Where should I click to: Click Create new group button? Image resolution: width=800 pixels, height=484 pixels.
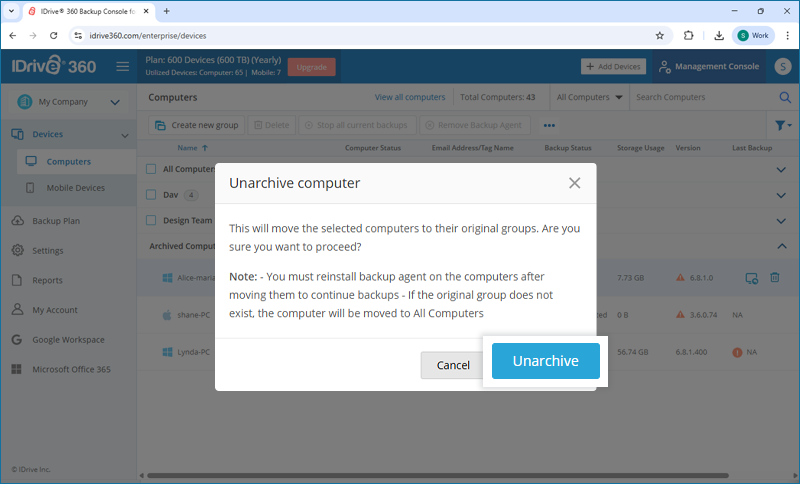tap(197, 125)
